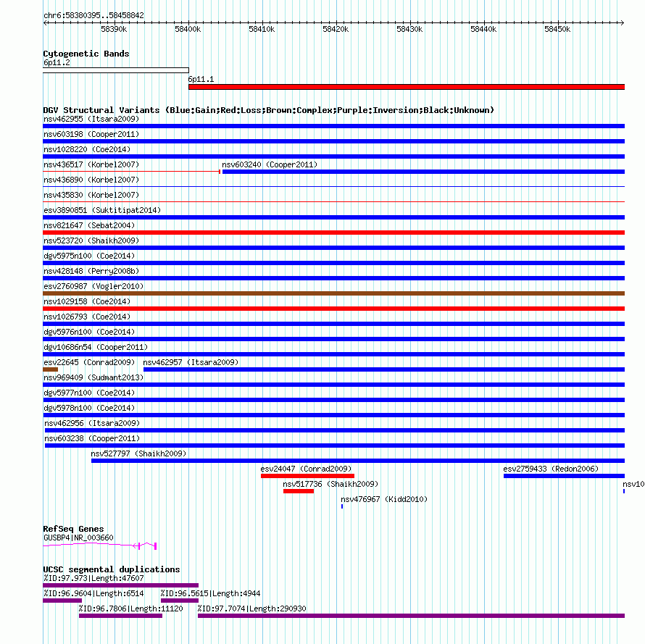Click the nsv969409 (Sudmant2013) label
Screen dimensions: 645x644
pos(93,378)
